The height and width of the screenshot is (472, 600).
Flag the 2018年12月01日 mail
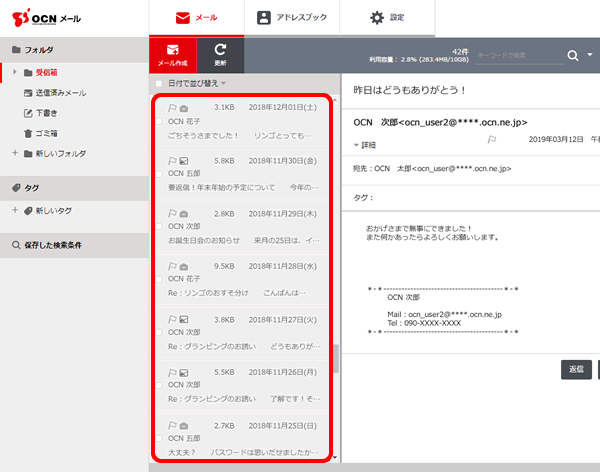[x=172, y=108]
